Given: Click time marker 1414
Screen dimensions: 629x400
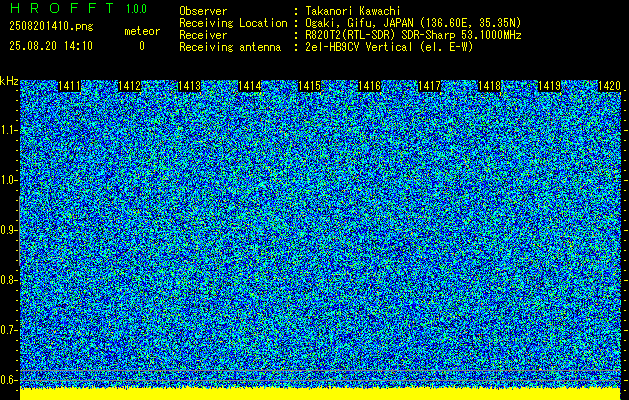Looking at the screenshot, I should pos(250,86).
